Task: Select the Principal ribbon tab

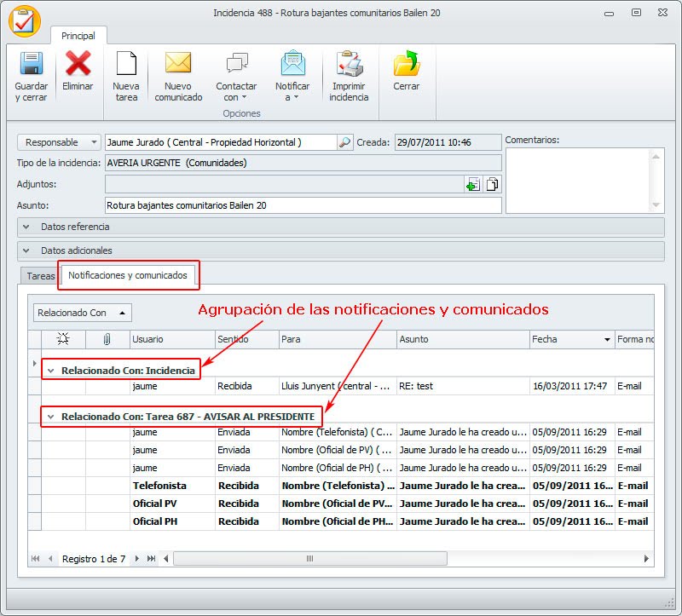Action: pos(78,36)
